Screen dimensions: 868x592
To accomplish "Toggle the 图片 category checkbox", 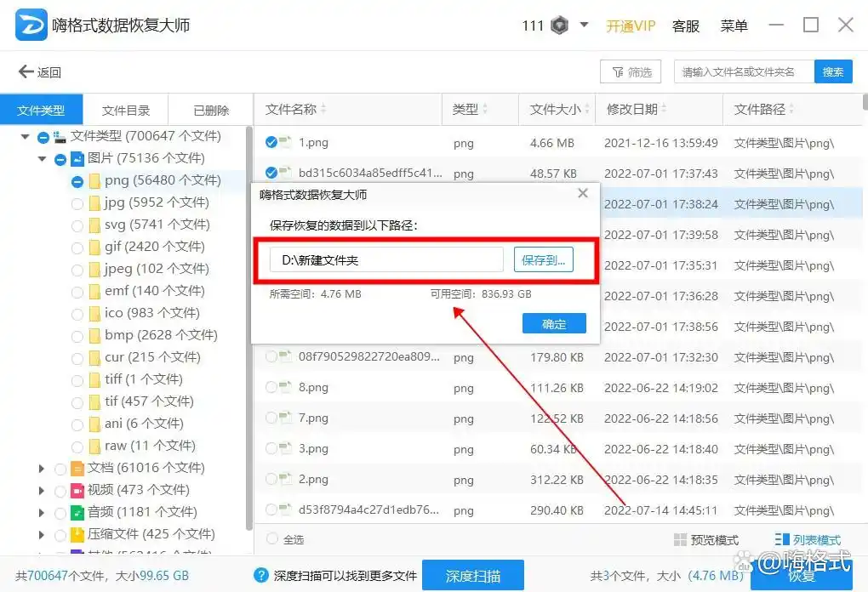I will pyautogui.click(x=60, y=160).
